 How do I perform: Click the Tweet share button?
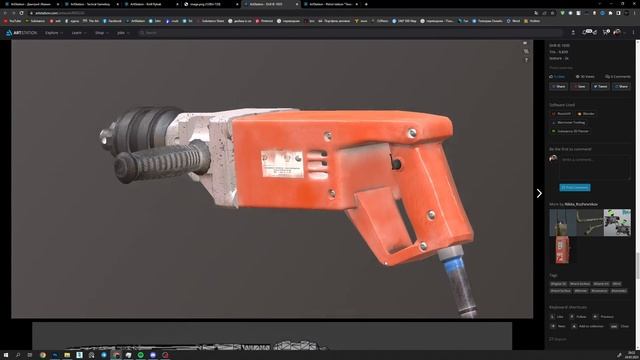click(600, 87)
